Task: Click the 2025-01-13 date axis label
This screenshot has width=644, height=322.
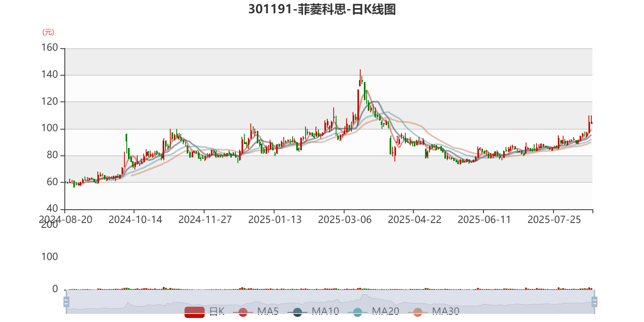Action: 275,220
